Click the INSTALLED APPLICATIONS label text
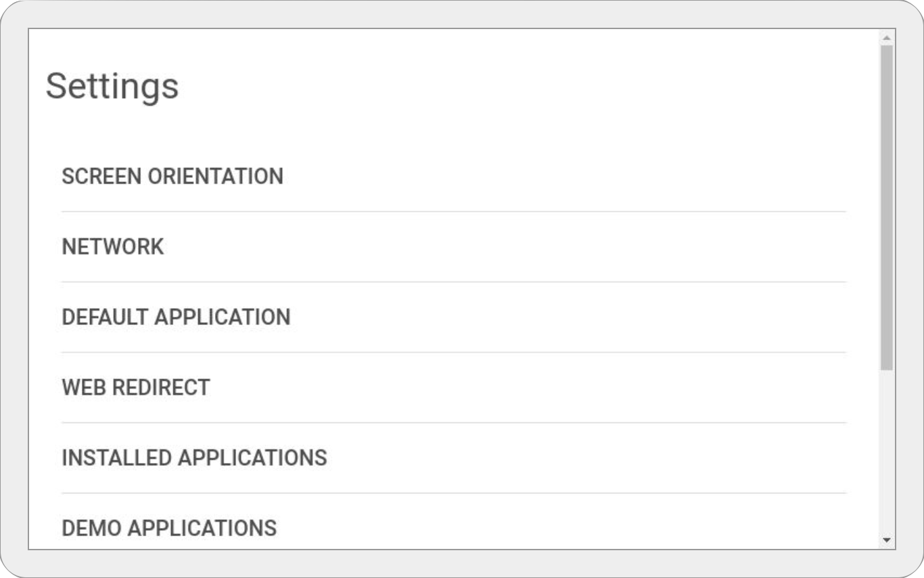 pos(194,458)
